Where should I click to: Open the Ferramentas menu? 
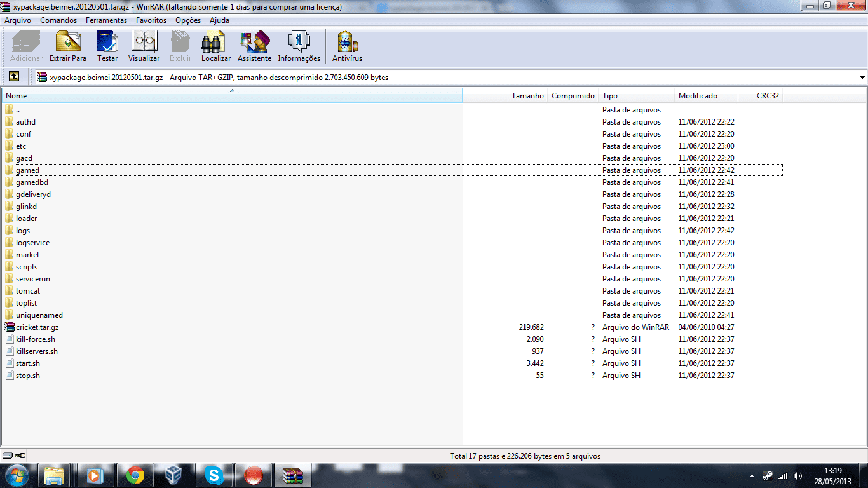pyautogui.click(x=107, y=20)
